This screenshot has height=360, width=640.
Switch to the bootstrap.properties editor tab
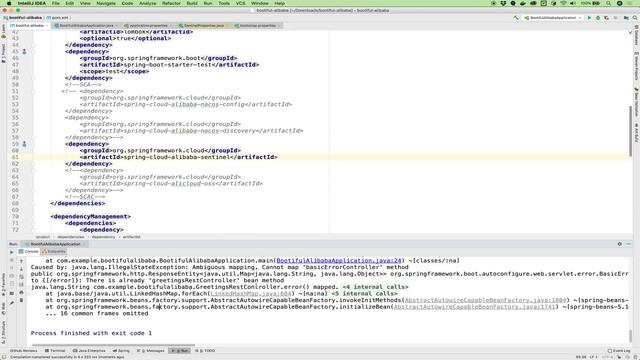pos(258,26)
